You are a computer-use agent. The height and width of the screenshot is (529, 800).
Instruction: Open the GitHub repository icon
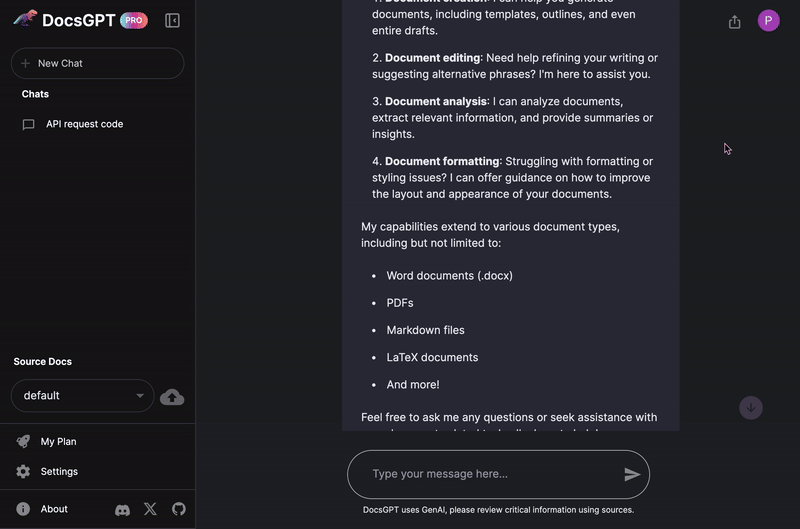point(179,509)
